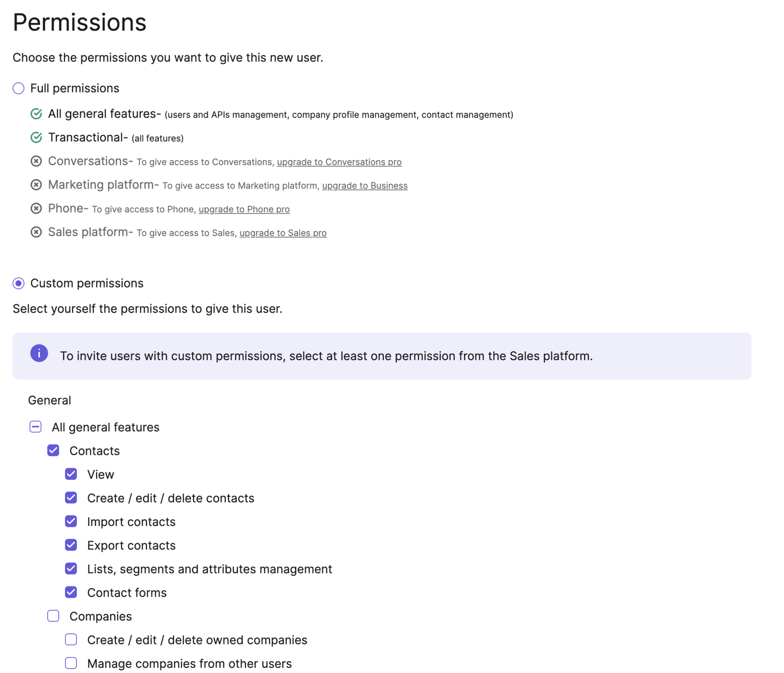
Task: Click the purple info icon in the notice banner
Action: click(x=39, y=353)
